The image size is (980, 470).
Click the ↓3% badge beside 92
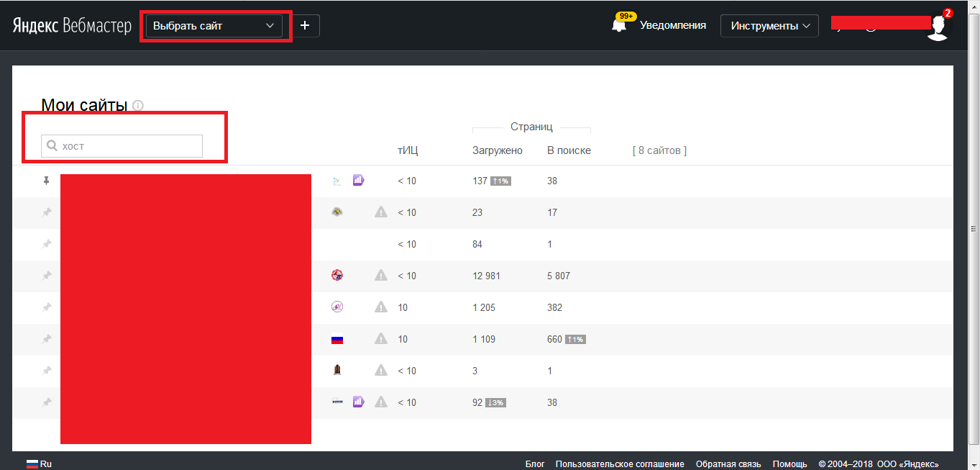tap(495, 402)
